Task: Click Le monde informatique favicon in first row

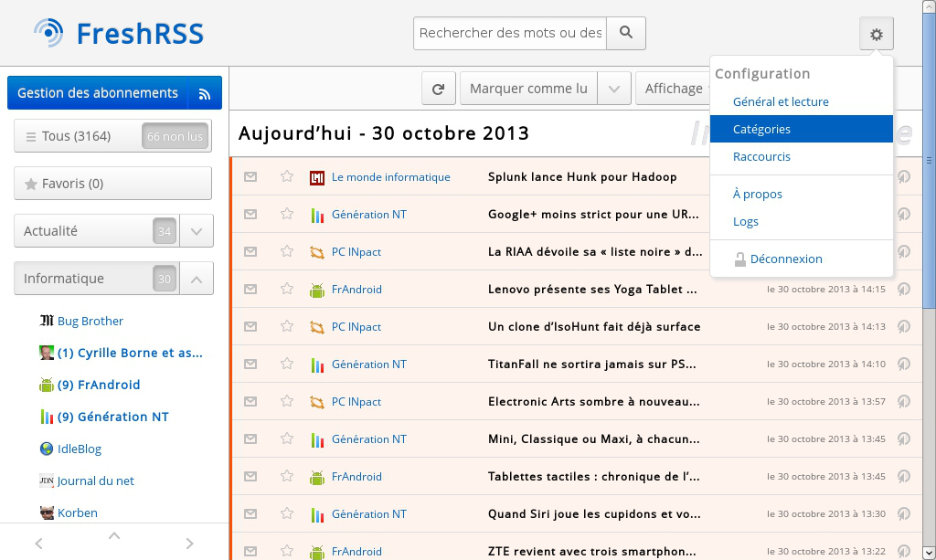Action: click(x=317, y=178)
